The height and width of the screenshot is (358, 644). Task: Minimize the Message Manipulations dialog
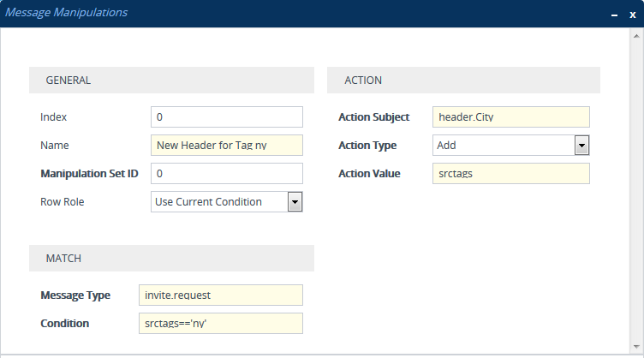pyautogui.click(x=614, y=15)
